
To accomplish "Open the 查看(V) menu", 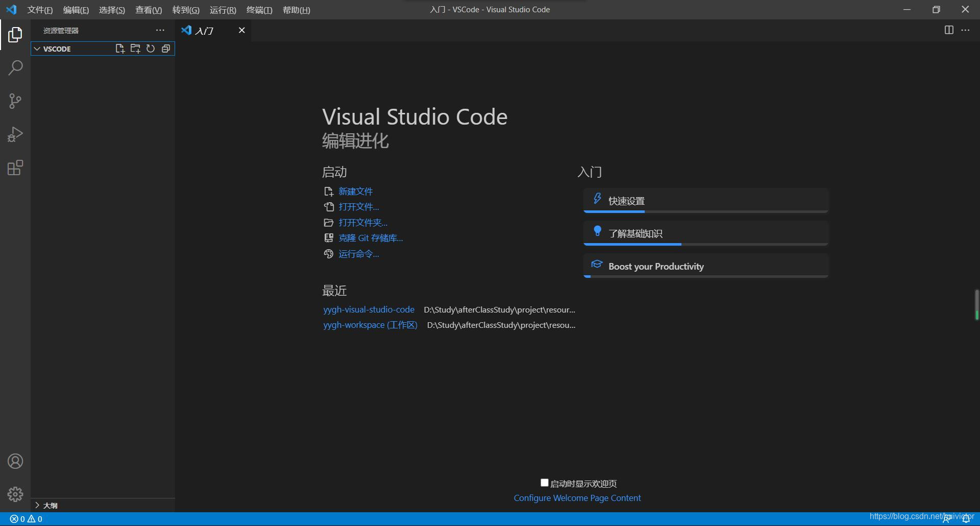I will tap(149, 10).
